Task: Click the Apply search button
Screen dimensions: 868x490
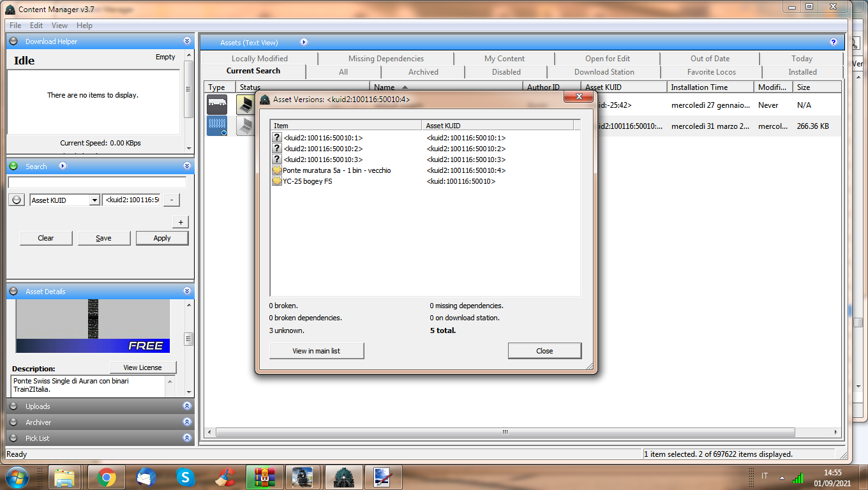Action: tap(162, 238)
